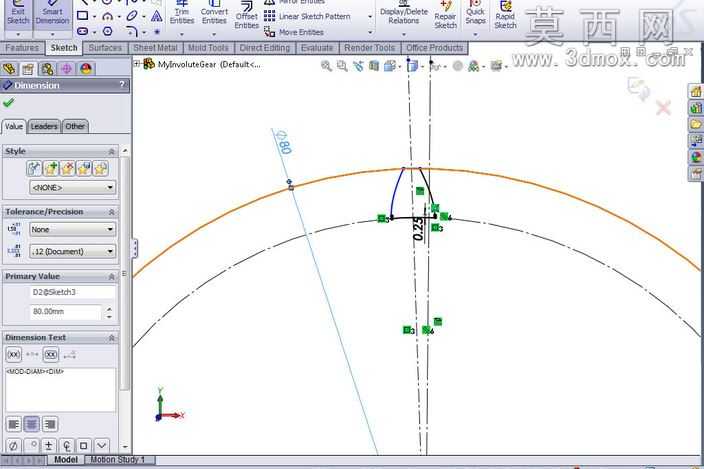Toggle left justify for dimension text
The width and height of the screenshot is (704, 469).
[x=14, y=424]
